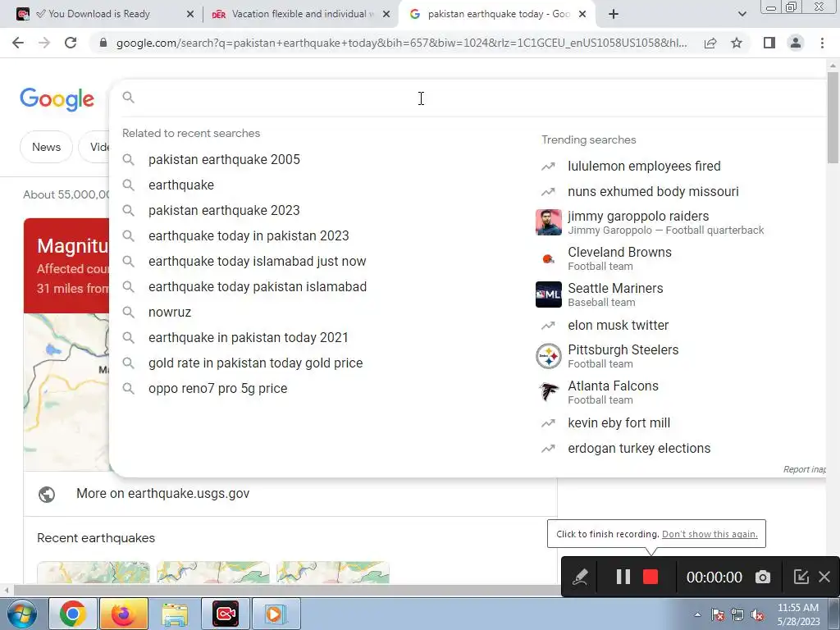Screen dimensions: 840x630
Task: Open the screen recorder taskbar icon
Action: click(226, 614)
